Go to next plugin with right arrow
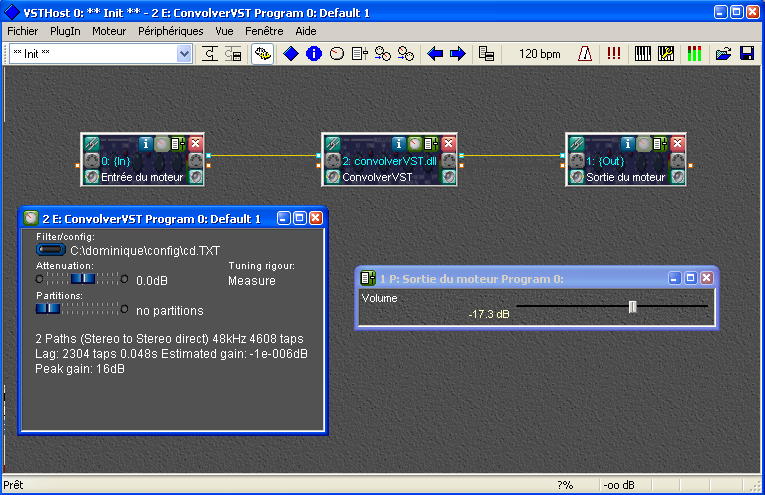This screenshot has height=495, width=765. point(458,54)
